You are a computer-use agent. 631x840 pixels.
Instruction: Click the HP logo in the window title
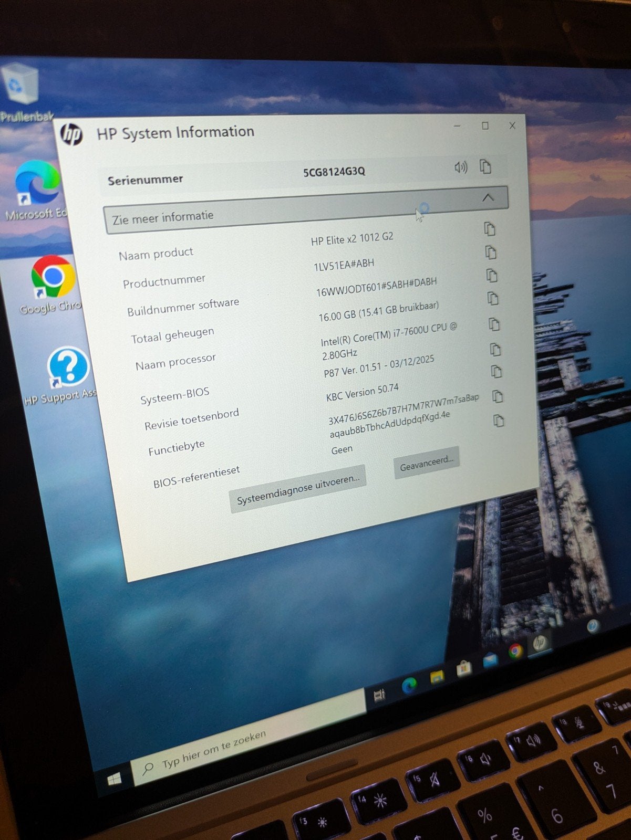71,134
